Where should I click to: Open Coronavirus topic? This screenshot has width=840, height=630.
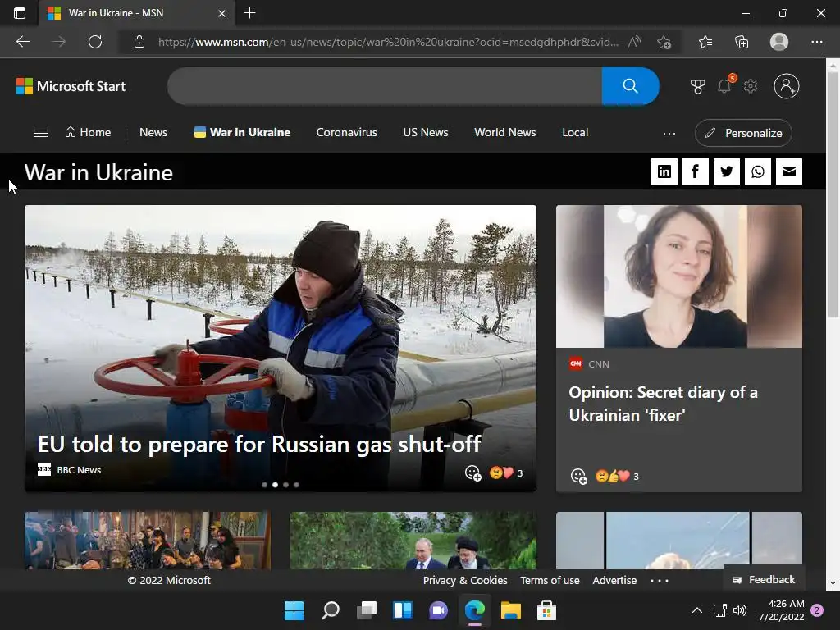coord(347,132)
